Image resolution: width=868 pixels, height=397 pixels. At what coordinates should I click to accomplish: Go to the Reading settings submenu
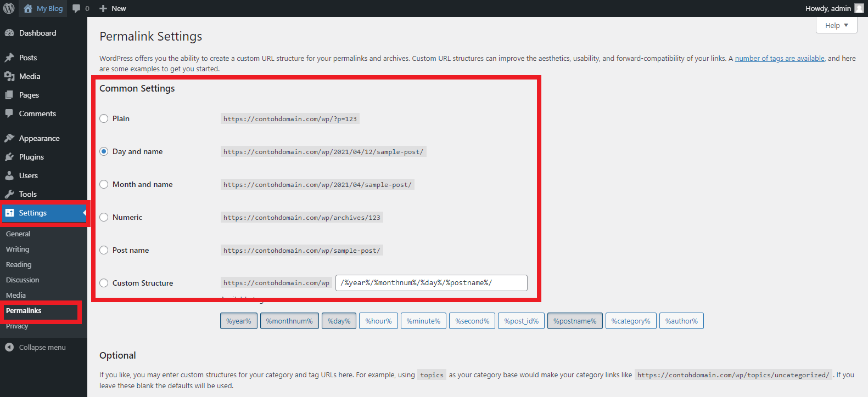pyautogui.click(x=19, y=264)
